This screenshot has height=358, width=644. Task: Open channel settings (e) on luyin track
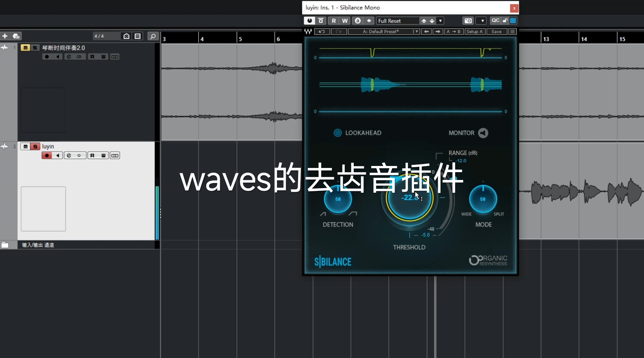click(69, 155)
